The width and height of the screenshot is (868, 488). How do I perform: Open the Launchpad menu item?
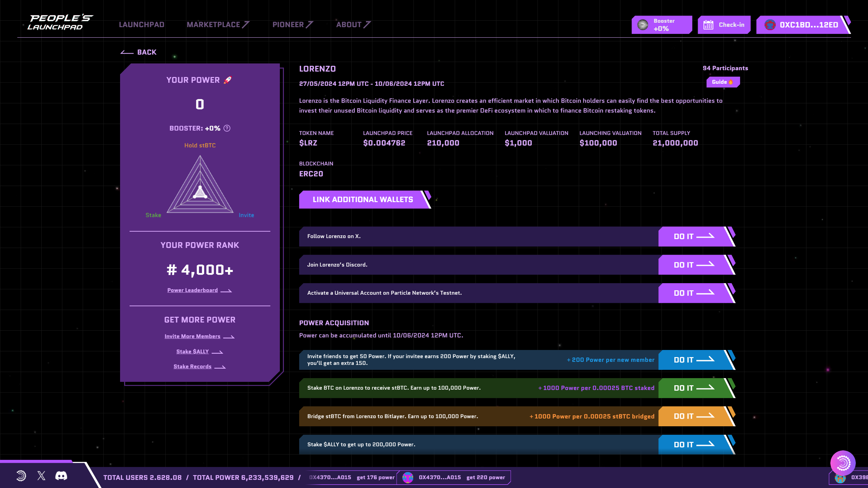[141, 25]
